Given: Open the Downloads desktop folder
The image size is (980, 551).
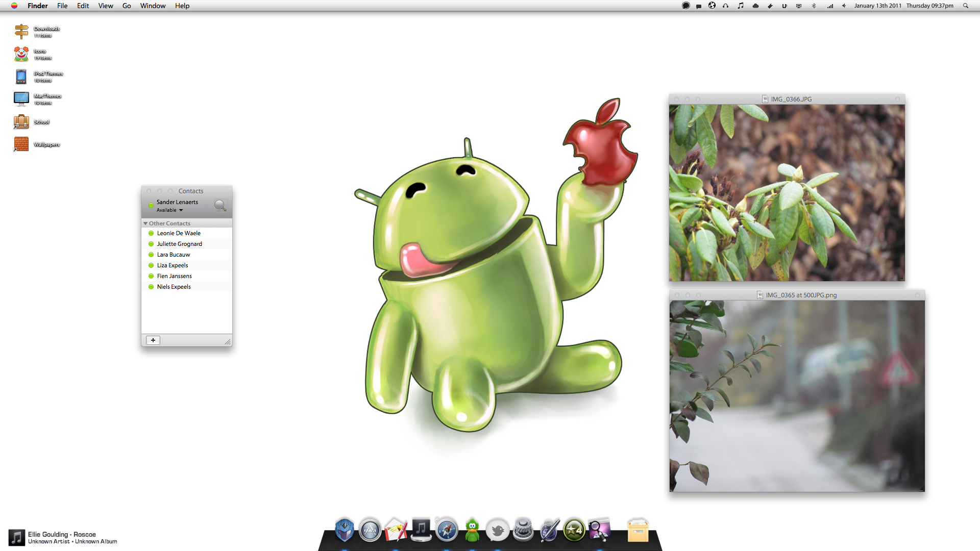Looking at the screenshot, I should [x=21, y=32].
